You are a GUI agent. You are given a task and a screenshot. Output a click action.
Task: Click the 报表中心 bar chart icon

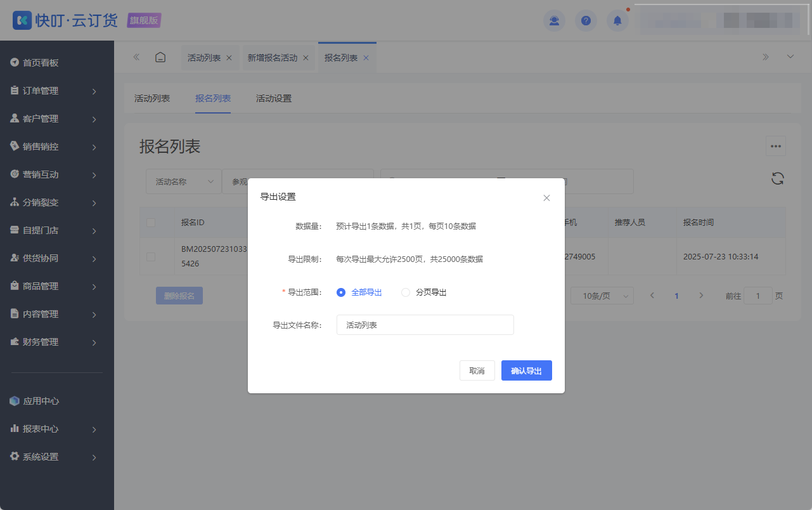point(15,429)
